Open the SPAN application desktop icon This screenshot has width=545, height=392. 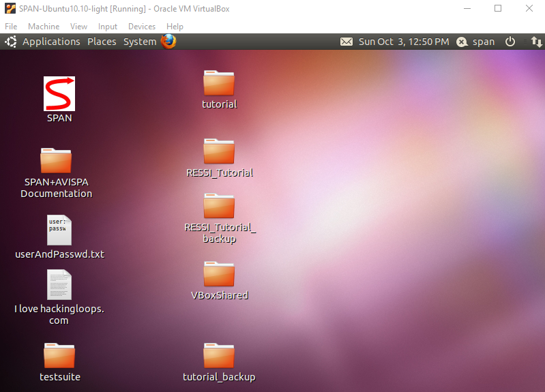[x=59, y=93]
